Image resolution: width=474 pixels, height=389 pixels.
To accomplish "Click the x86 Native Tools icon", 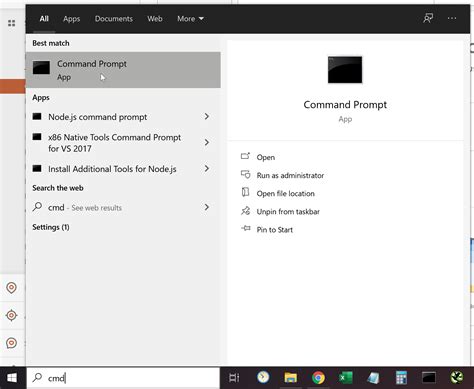I will [37, 137].
